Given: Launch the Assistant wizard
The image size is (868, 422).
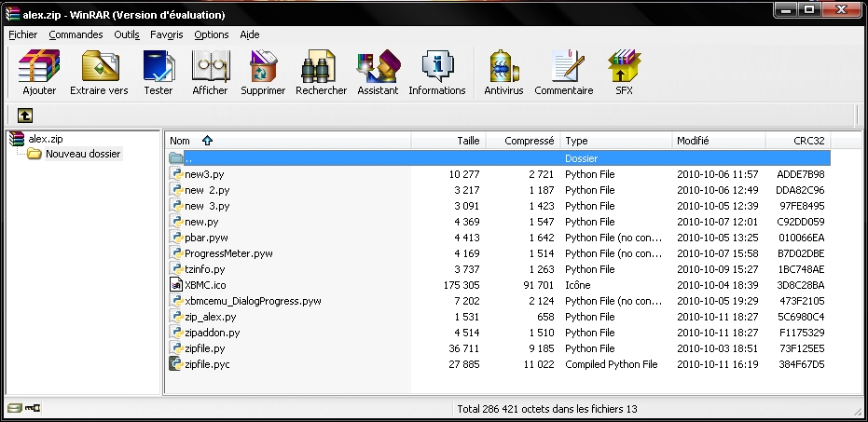Looking at the screenshot, I should click(x=378, y=72).
